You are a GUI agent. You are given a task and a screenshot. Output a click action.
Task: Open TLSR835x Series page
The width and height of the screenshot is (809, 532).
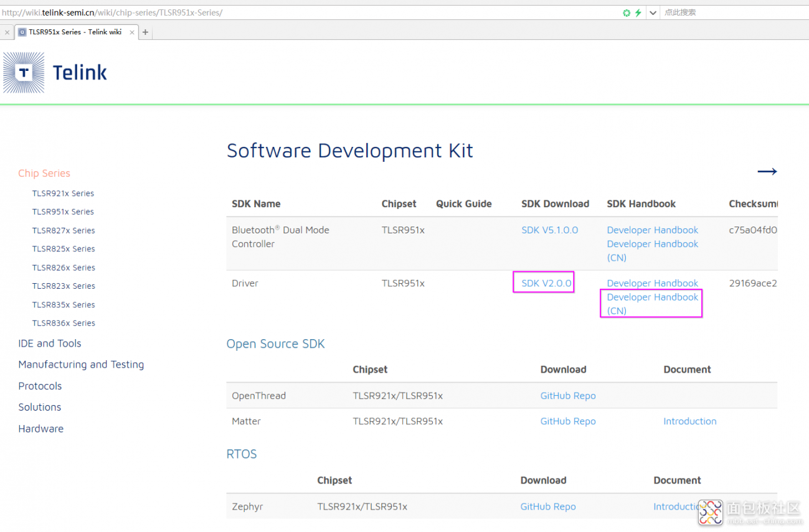[64, 305]
